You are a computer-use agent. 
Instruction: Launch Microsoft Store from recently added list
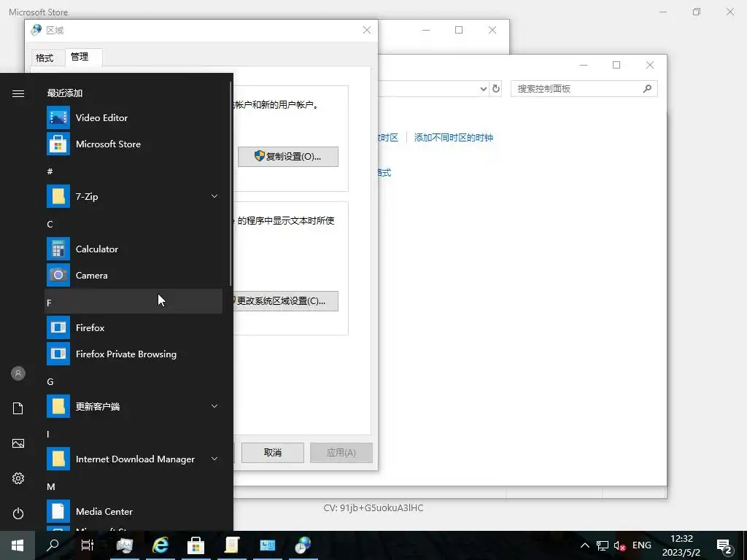pyautogui.click(x=133, y=144)
